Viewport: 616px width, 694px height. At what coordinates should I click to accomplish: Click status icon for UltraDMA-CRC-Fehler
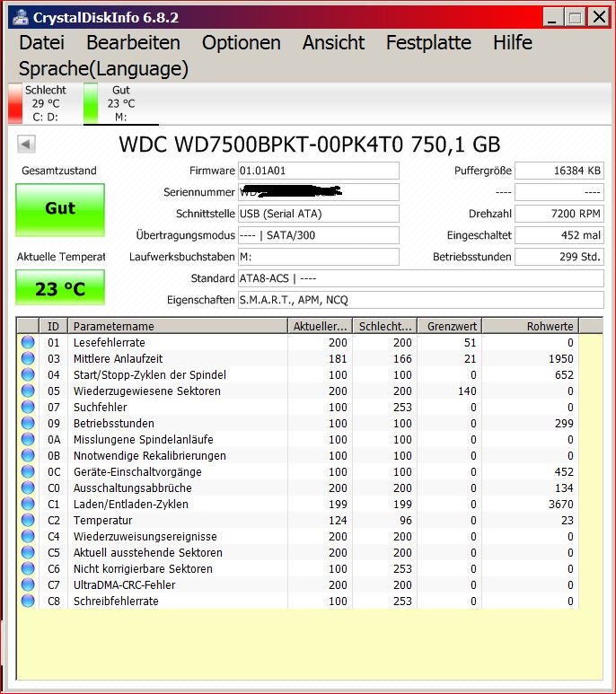(x=28, y=584)
